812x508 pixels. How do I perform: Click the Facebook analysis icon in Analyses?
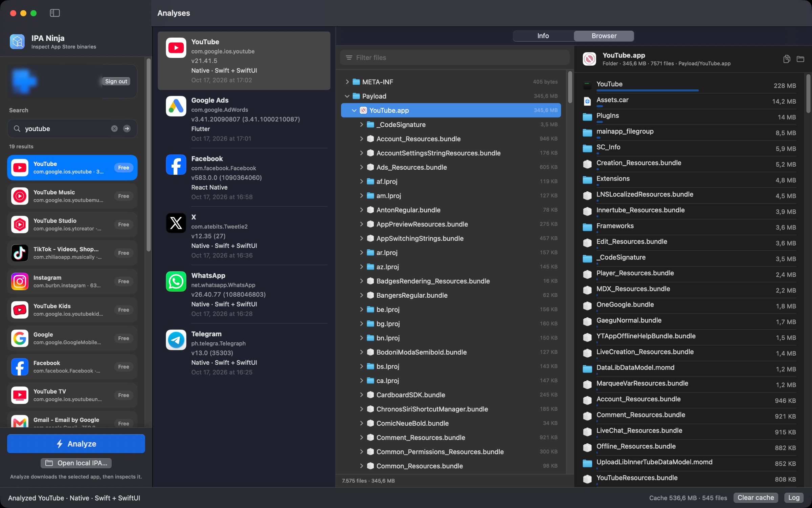(176, 165)
